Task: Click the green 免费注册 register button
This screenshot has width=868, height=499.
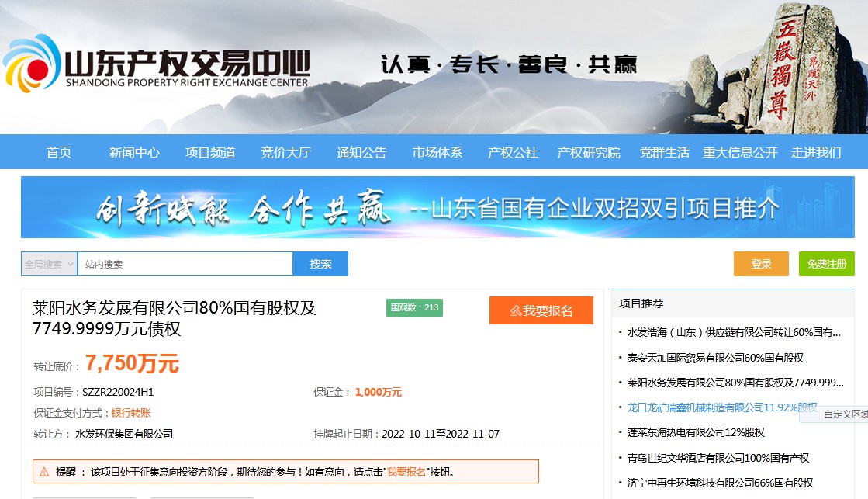Action: click(x=826, y=264)
